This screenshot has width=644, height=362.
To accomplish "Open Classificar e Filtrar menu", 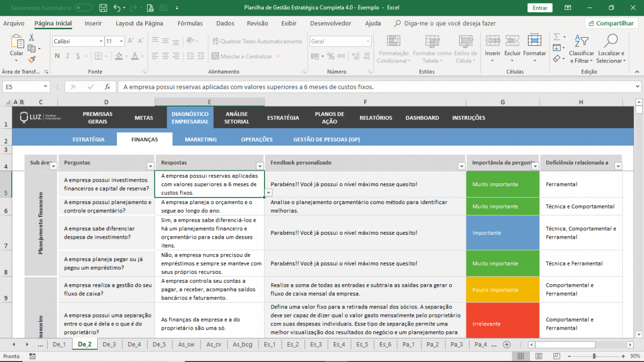I will (582, 50).
